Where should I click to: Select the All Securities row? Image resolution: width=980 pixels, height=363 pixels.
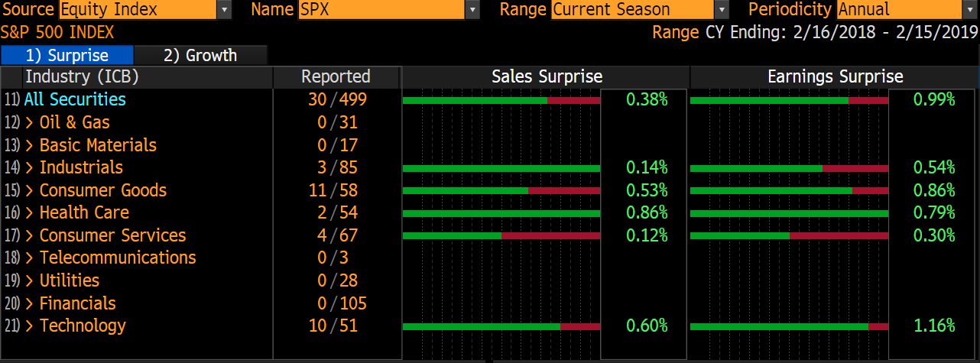coord(75,99)
